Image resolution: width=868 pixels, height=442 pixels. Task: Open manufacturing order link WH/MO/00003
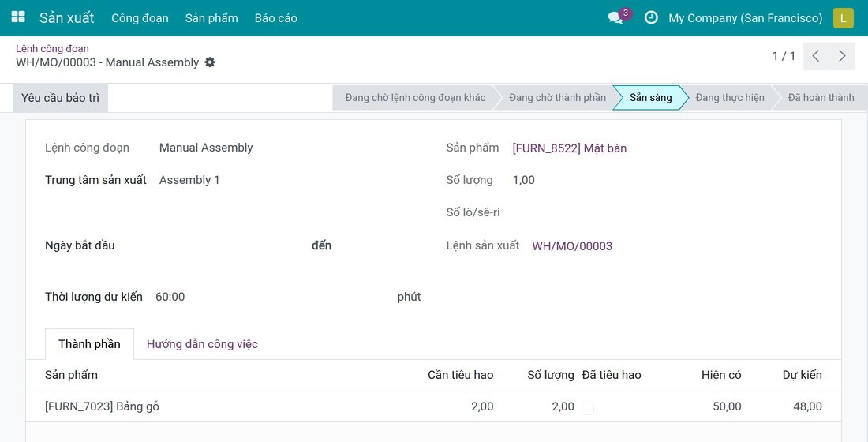coord(572,246)
